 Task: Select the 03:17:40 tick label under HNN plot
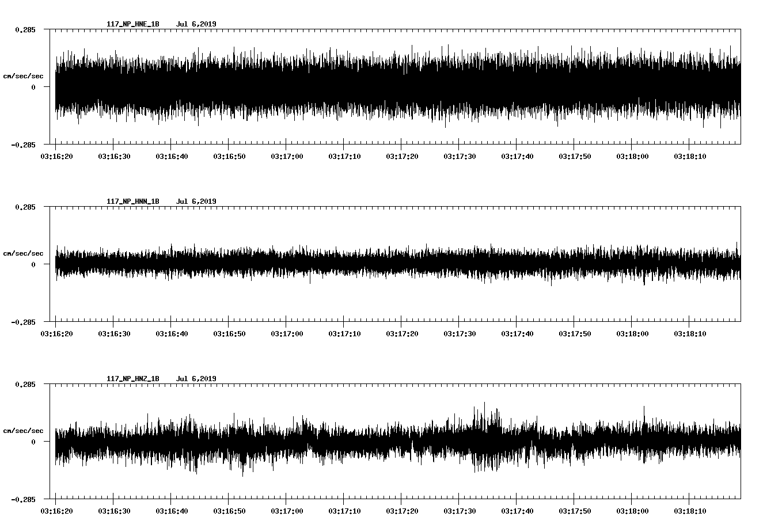click(517, 333)
